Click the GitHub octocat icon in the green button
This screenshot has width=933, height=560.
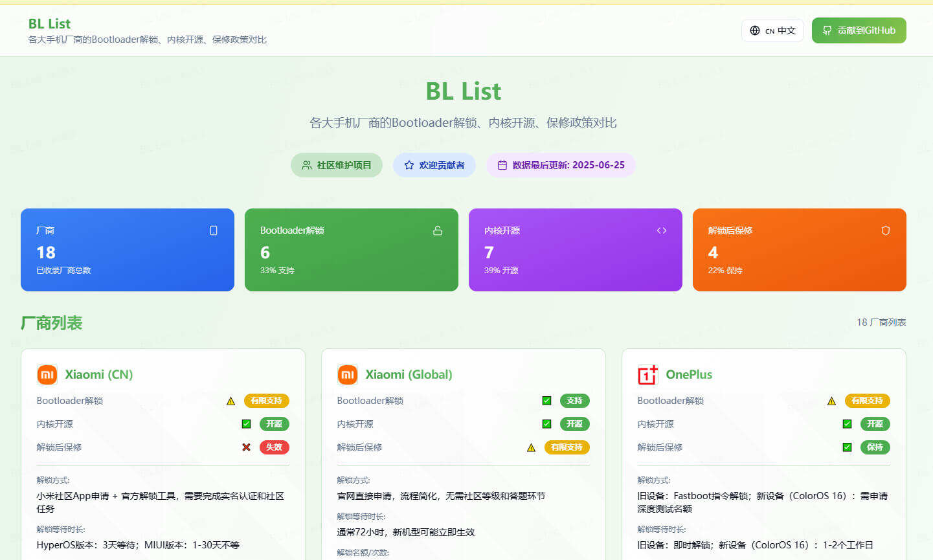click(827, 30)
